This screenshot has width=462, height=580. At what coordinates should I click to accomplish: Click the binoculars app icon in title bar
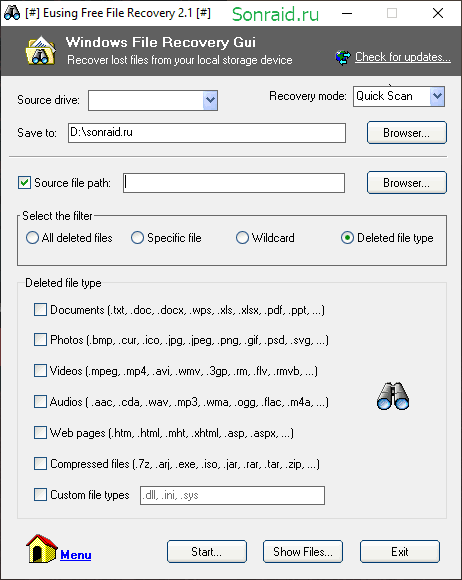pos(12,13)
